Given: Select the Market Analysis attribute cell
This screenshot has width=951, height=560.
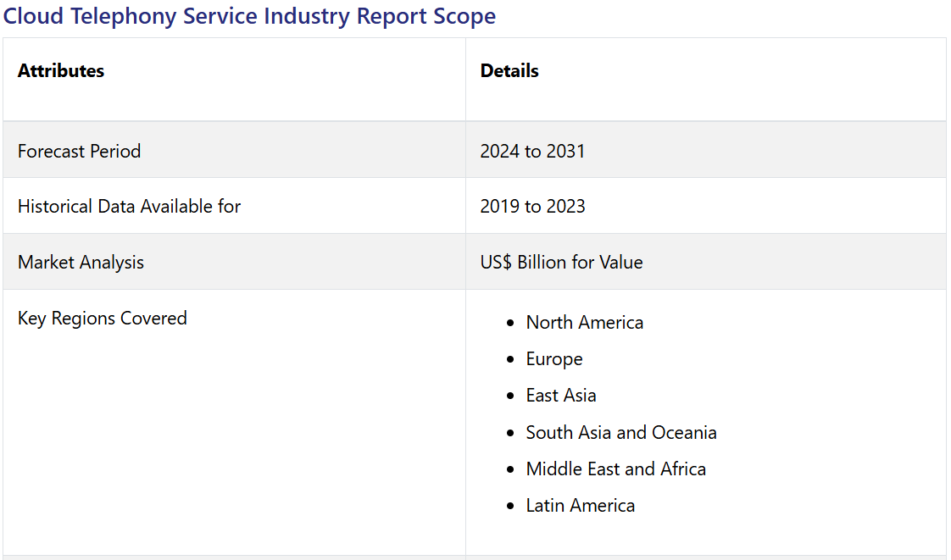Looking at the screenshot, I should pyautogui.click(x=81, y=262).
